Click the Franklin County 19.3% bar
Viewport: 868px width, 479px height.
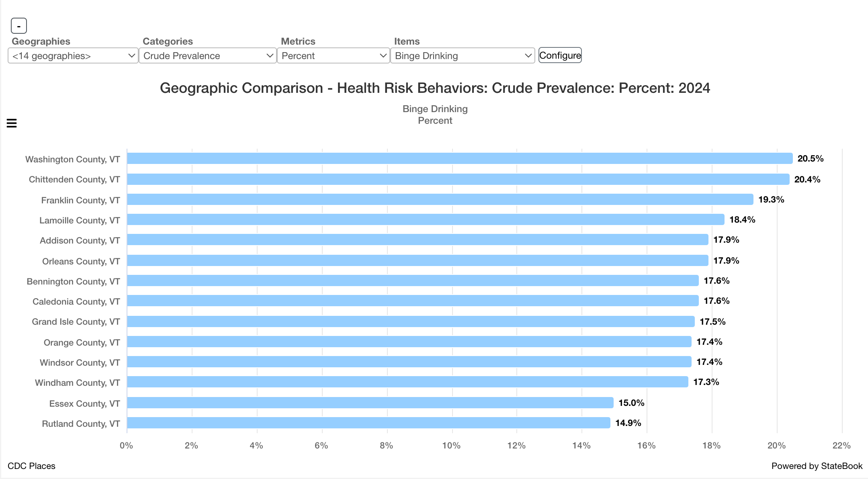(x=440, y=199)
